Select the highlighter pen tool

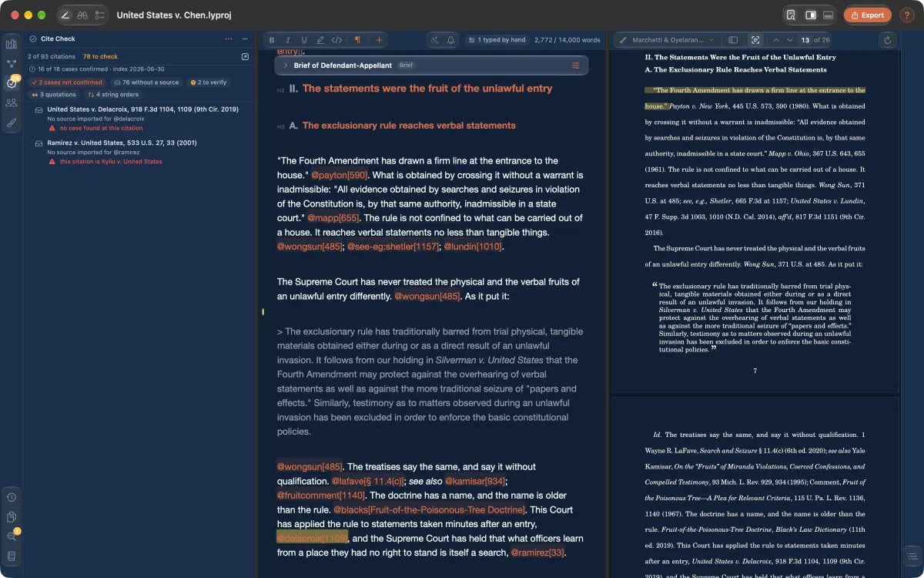pos(320,39)
